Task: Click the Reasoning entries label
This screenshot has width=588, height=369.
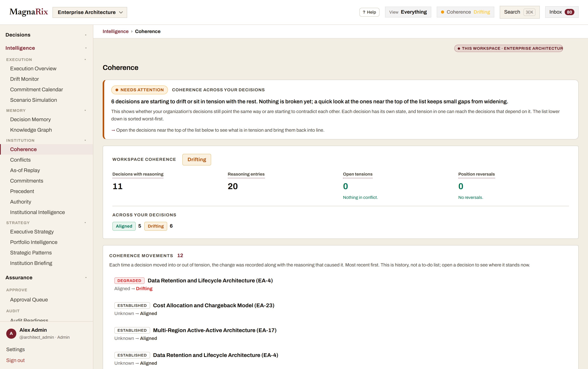Action: click(246, 174)
